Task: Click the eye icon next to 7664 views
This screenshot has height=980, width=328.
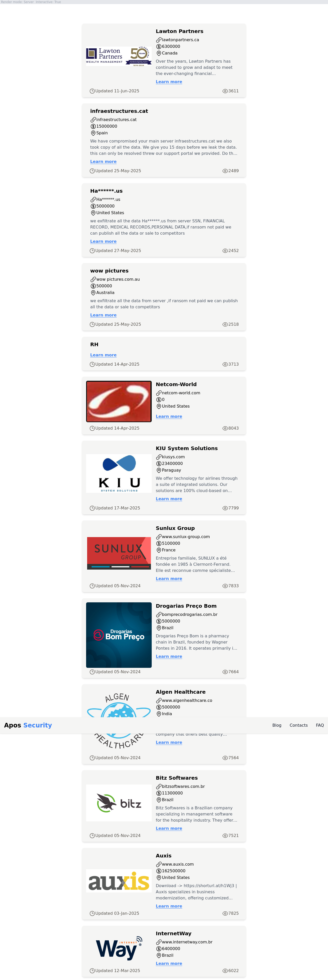Action: click(225, 672)
